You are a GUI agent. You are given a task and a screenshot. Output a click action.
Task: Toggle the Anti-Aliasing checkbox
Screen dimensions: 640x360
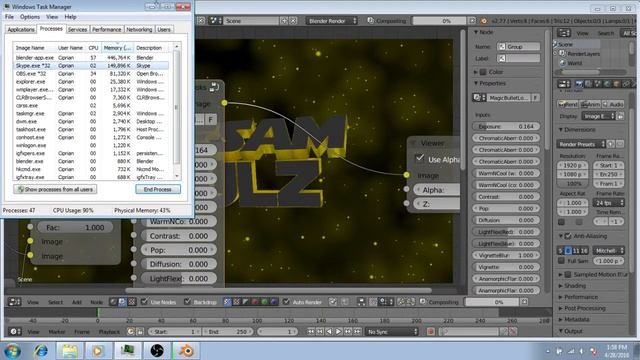coord(568,236)
